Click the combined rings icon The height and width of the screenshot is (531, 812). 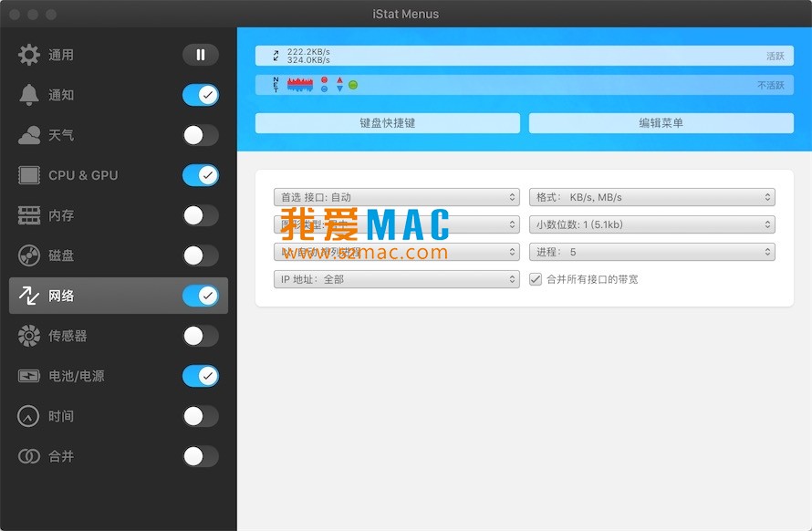pyautogui.click(x=29, y=456)
